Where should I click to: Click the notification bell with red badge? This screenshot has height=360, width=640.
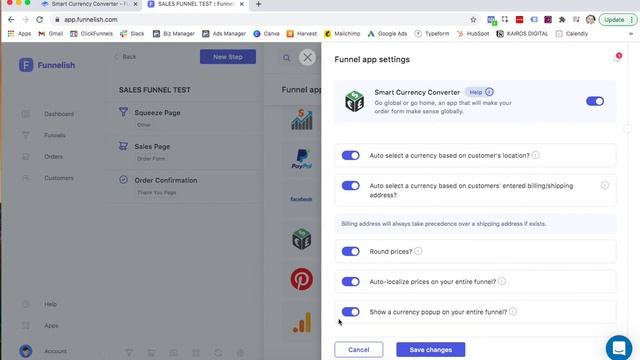(x=617, y=58)
